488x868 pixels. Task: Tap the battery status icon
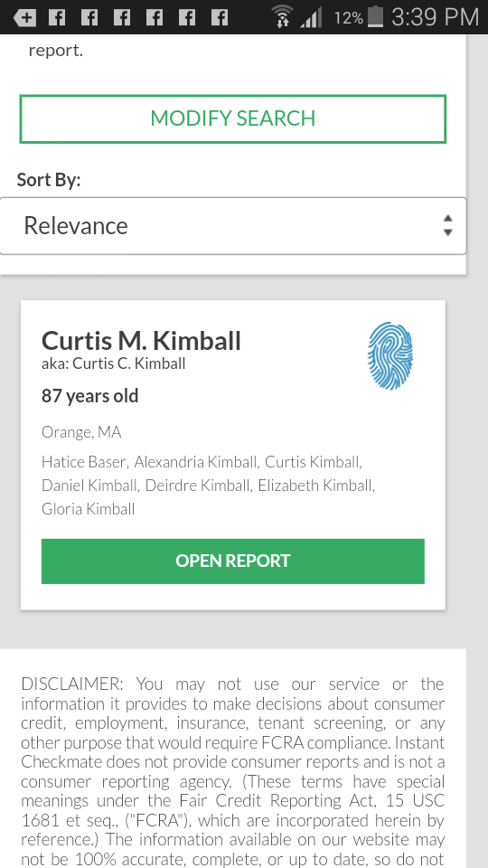tap(375, 16)
